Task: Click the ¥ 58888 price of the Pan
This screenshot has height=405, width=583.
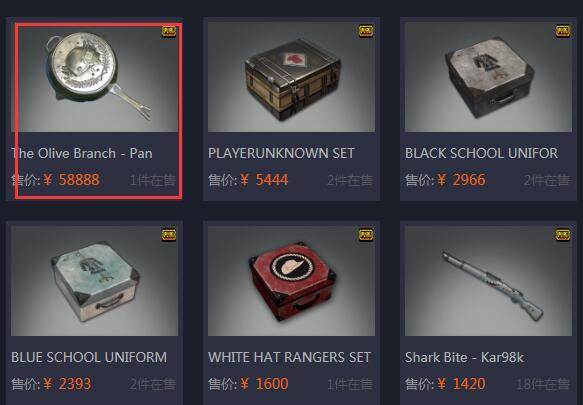Action: pos(71,180)
